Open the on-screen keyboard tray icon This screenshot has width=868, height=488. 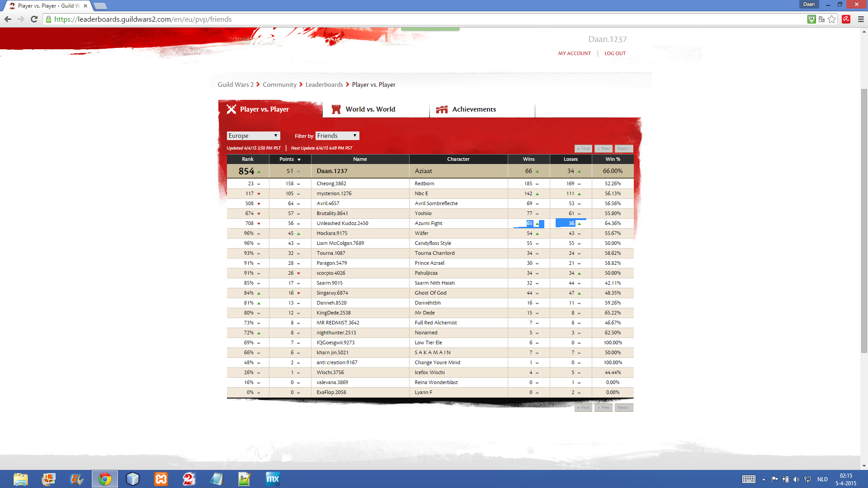click(x=749, y=479)
